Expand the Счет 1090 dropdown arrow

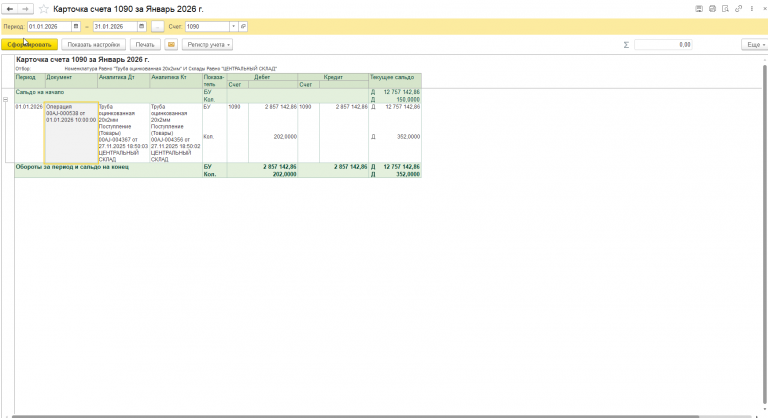pyautogui.click(x=234, y=26)
